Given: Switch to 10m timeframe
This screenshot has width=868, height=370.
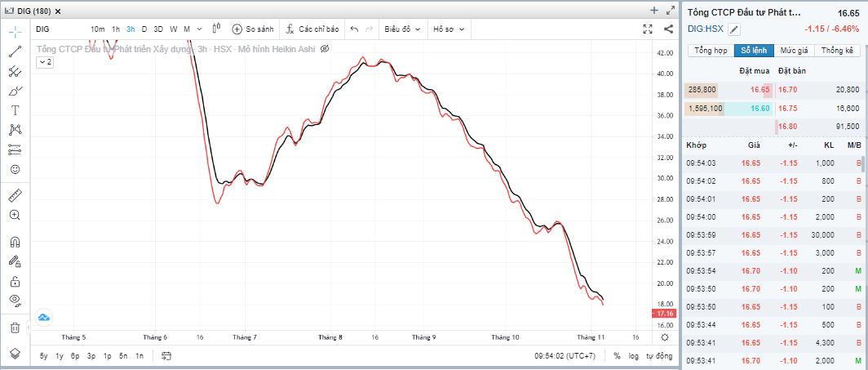Looking at the screenshot, I should tap(97, 29).
